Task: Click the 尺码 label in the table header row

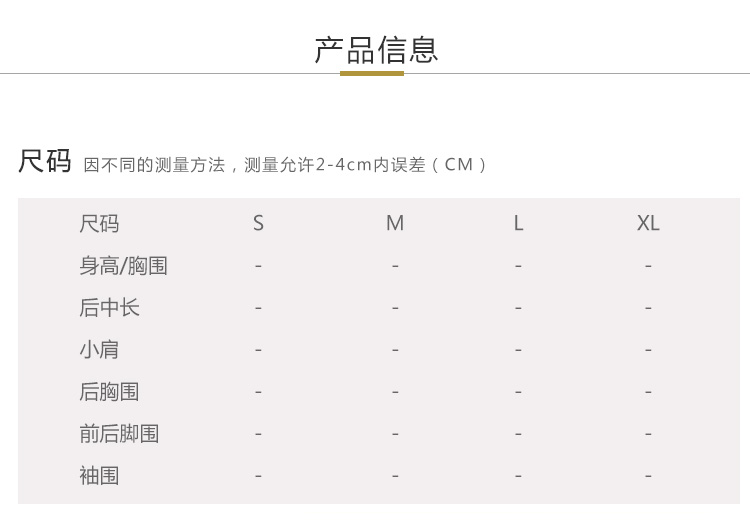Action: tap(99, 224)
